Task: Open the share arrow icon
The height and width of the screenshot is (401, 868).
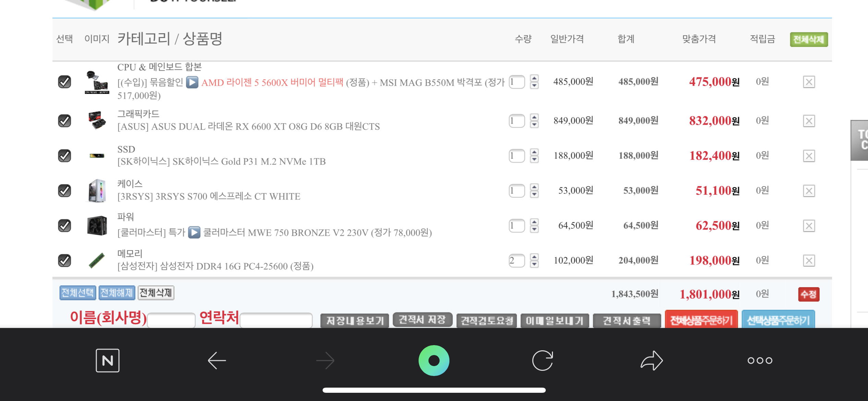Action: click(x=651, y=361)
